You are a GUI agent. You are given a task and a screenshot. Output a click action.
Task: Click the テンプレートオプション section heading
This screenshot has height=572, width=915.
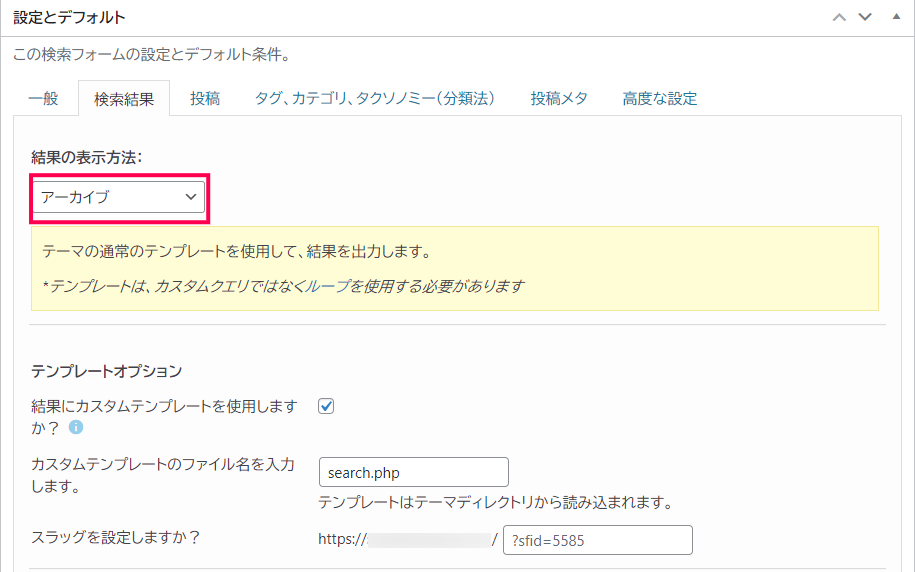pyautogui.click(x=107, y=371)
